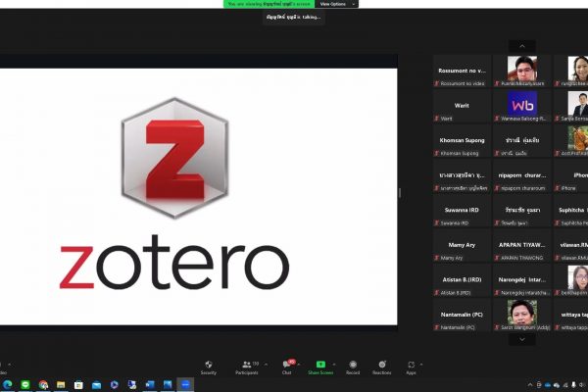Open the Mail app from the taskbar

click(x=96, y=384)
